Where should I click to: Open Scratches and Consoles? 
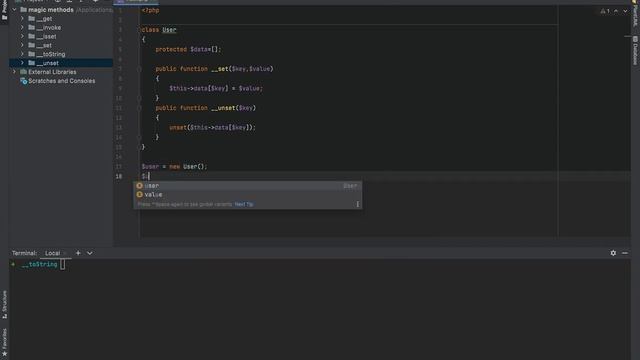pos(62,81)
